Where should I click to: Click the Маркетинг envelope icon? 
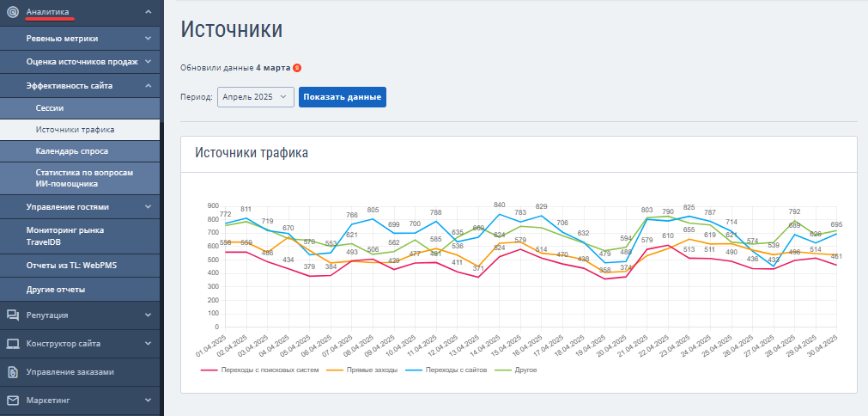[x=12, y=400]
